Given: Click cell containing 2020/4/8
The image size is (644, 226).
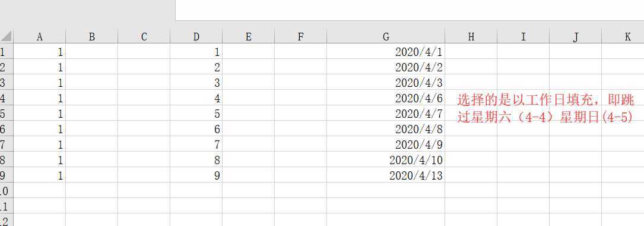Looking at the screenshot, I should coord(386,129).
